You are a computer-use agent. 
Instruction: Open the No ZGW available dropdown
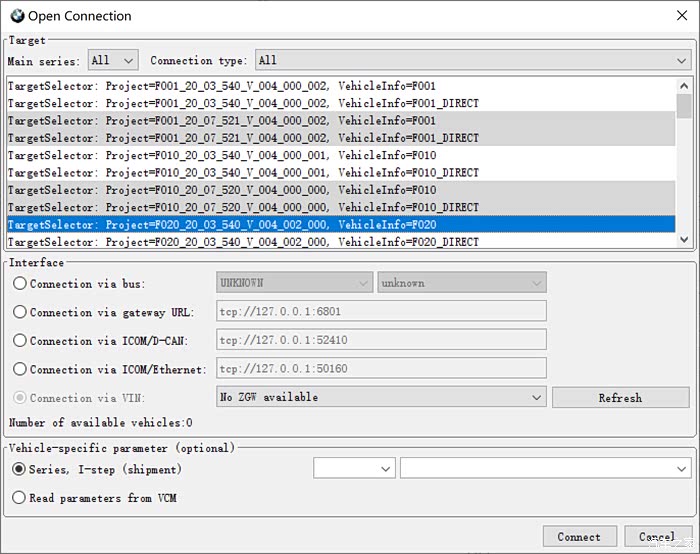(381, 397)
